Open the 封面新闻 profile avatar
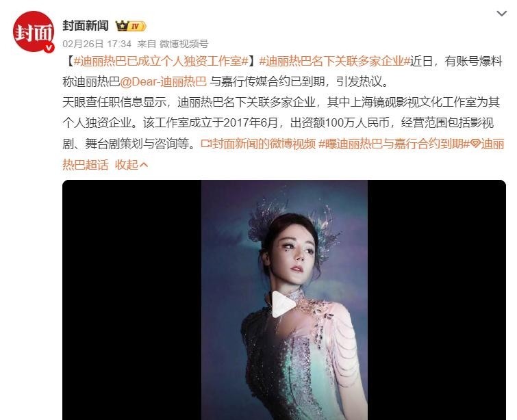 [34, 32]
